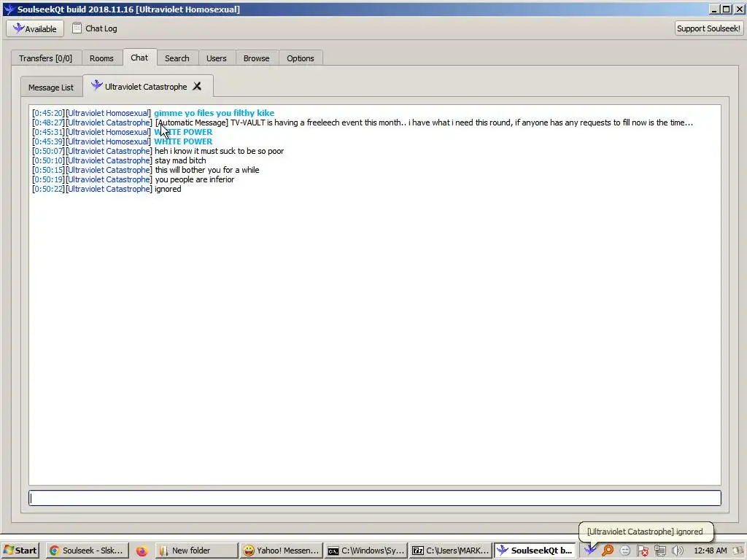Viewport: 747px width, 560px height.
Task: Click the 0:50:15 timestamp
Action: click(x=48, y=170)
